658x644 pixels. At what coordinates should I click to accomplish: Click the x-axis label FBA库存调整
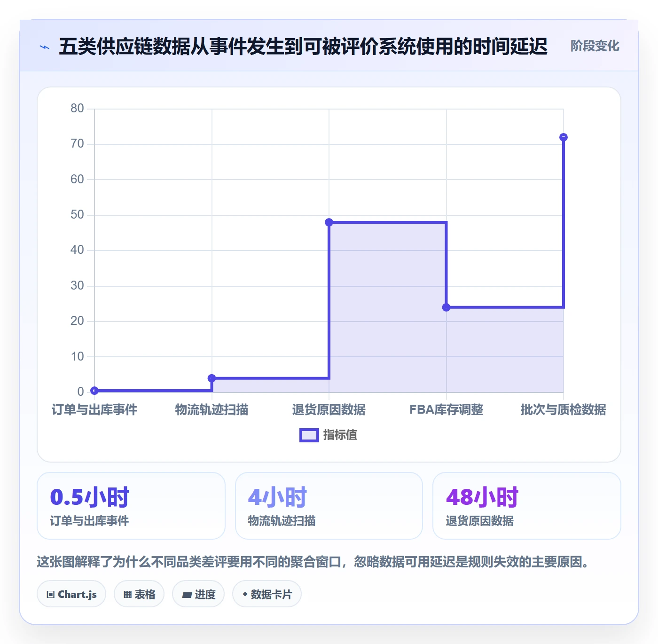click(x=446, y=410)
